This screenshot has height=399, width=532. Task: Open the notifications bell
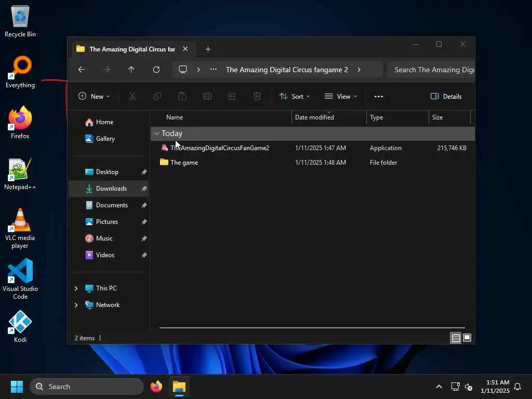click(517, 387)
